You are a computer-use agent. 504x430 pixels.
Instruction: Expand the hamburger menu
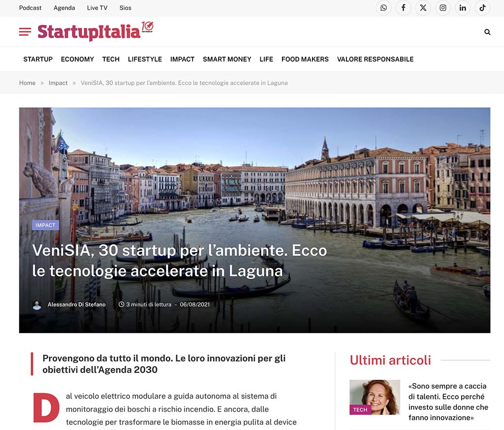pyautogui.click(x=25, y=32)
